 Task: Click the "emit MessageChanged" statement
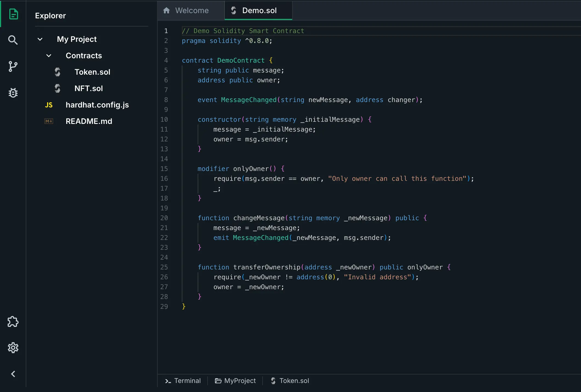[x=302, y=238]
